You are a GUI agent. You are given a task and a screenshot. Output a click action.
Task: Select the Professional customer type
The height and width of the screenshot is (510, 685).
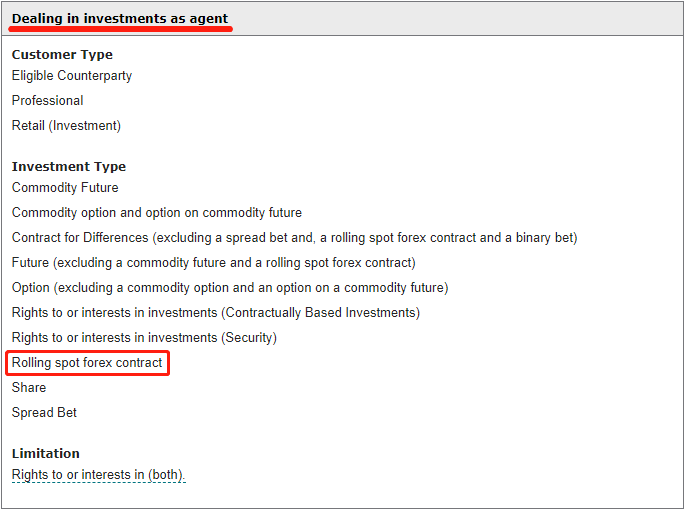click(x=48, y=100)
